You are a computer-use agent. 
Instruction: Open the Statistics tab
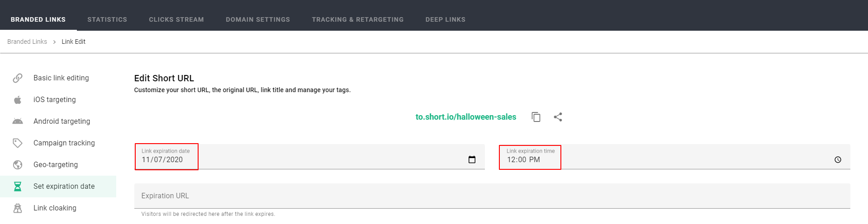tap(107, 19)
